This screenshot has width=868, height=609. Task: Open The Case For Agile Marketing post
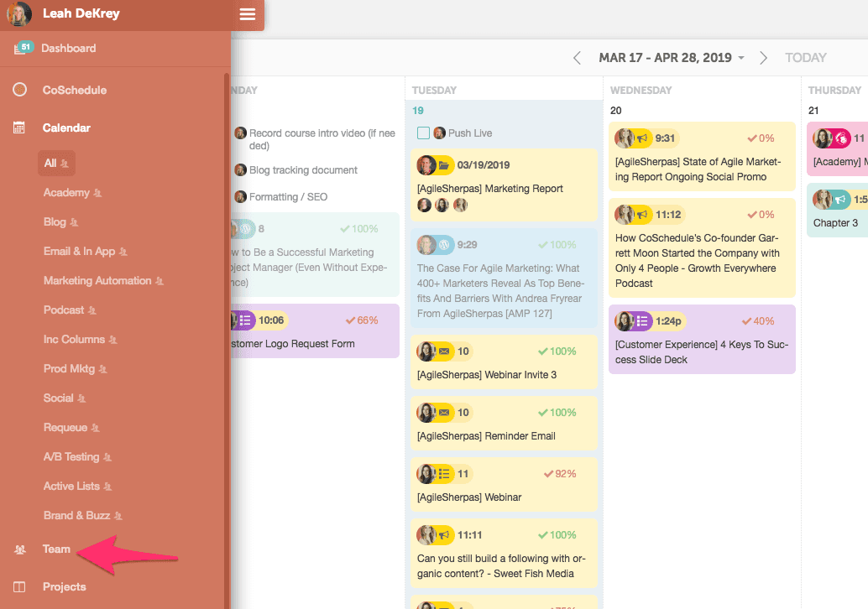500,290
